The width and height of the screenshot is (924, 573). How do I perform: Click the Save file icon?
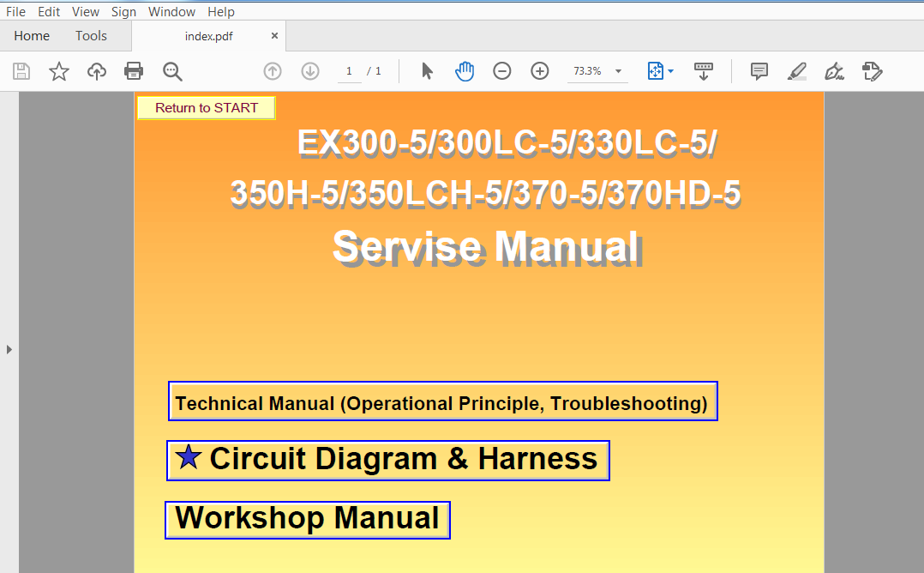pyautogui.click(x=21, y=71)
